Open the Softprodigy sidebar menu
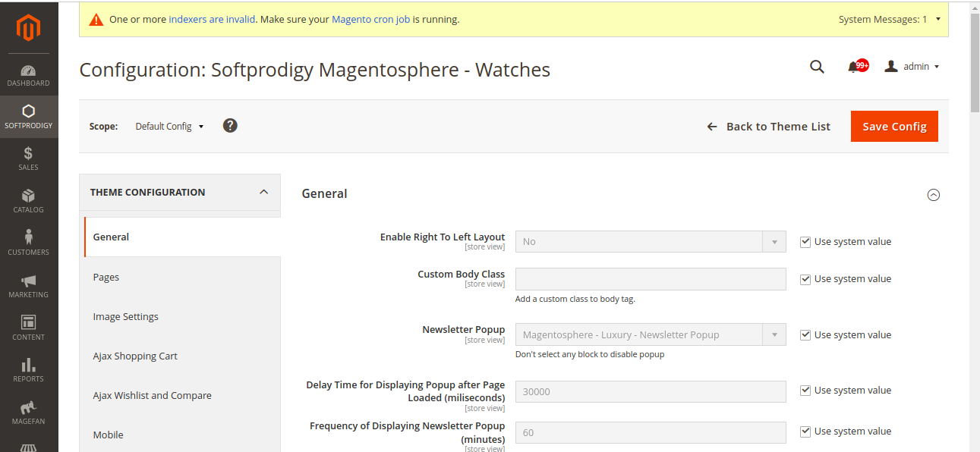 pyautogui.click(x=29, y=117)
